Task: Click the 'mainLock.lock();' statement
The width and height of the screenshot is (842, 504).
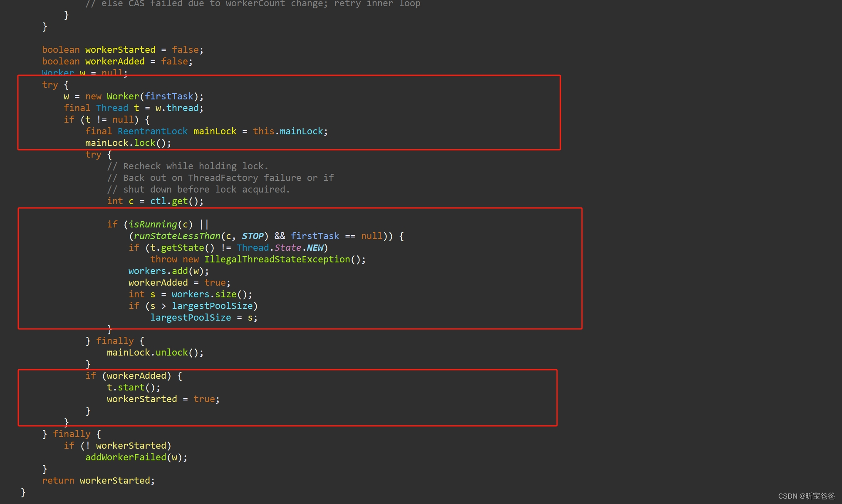Action: click(128, 143)
